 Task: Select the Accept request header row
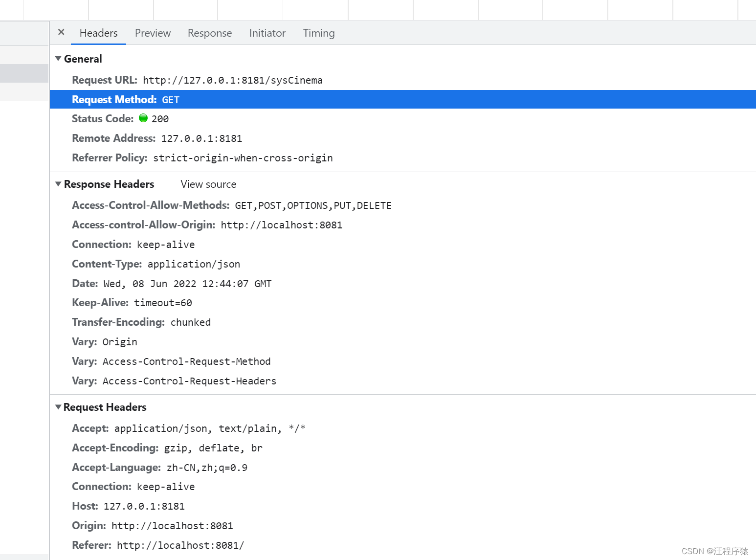coord(403,428)
